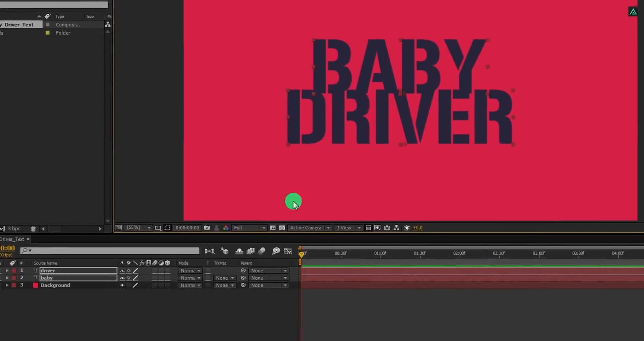
Task: Expand the driver layer properties
Action: click(7, 271)
